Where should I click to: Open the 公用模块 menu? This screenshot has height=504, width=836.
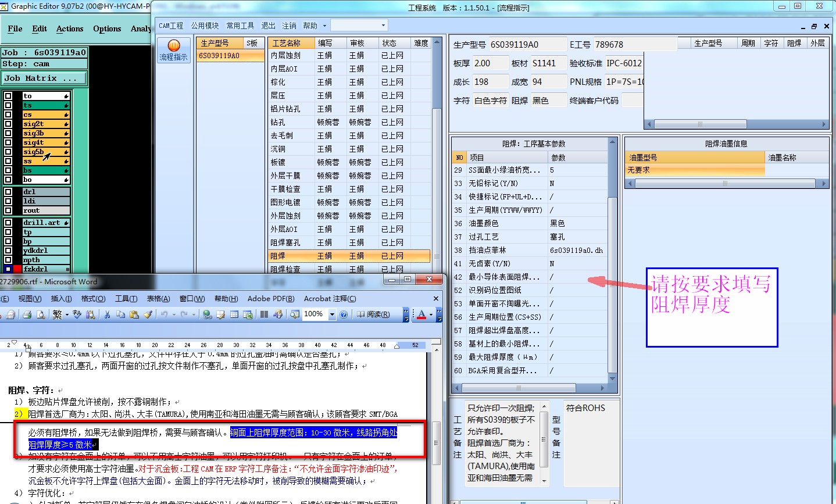pyautogui.click(x=205, y=26)
